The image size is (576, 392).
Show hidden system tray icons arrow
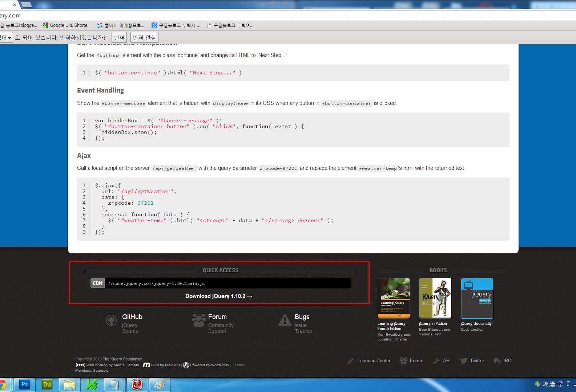point(575,384)
